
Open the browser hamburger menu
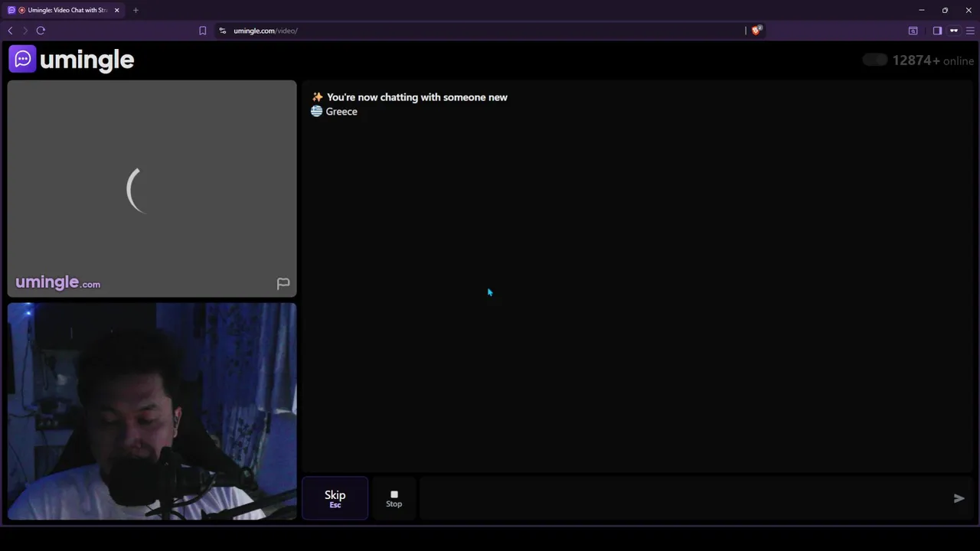point(970,31)
